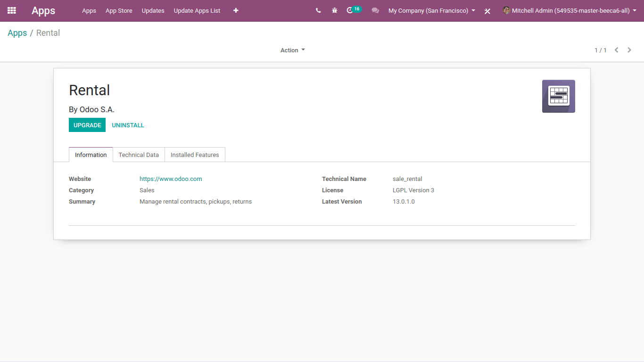Click the By Odoo S.A. author text

92,109
